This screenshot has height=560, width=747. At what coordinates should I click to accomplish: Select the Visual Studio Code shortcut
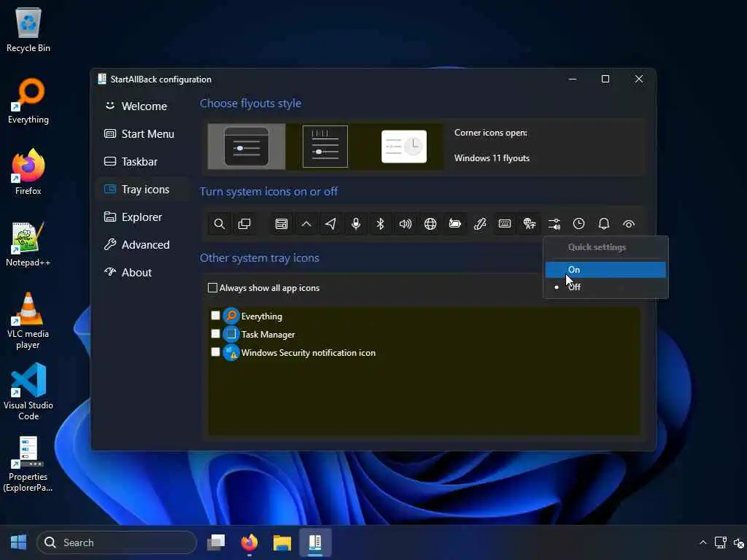(x=28, y=392)
